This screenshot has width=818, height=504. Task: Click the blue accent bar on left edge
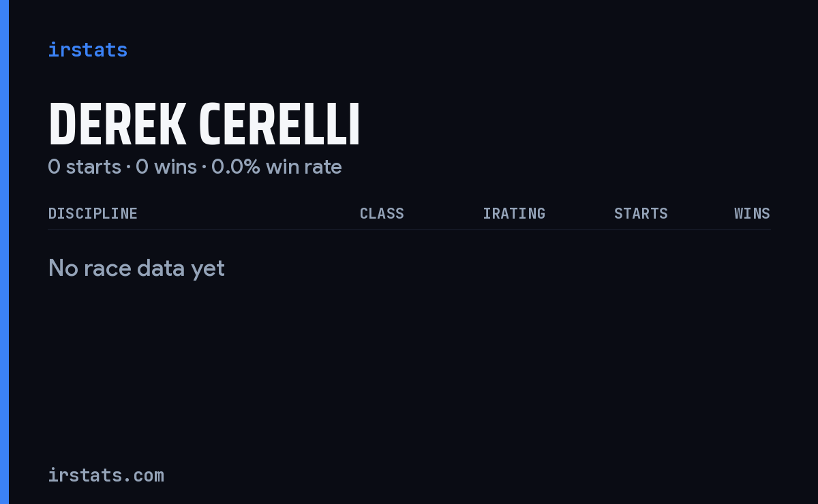click(x=4, y=252)
